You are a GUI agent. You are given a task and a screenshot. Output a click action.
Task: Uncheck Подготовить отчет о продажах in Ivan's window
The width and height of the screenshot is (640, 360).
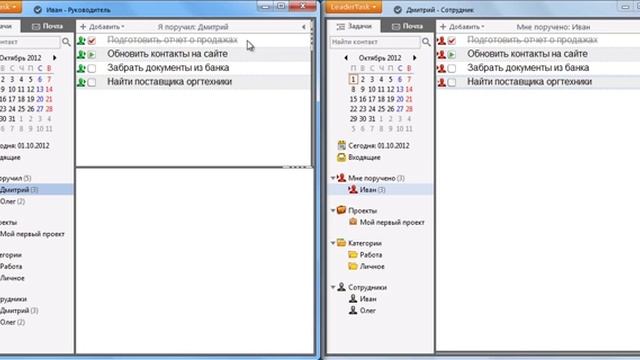click(92, 41)
